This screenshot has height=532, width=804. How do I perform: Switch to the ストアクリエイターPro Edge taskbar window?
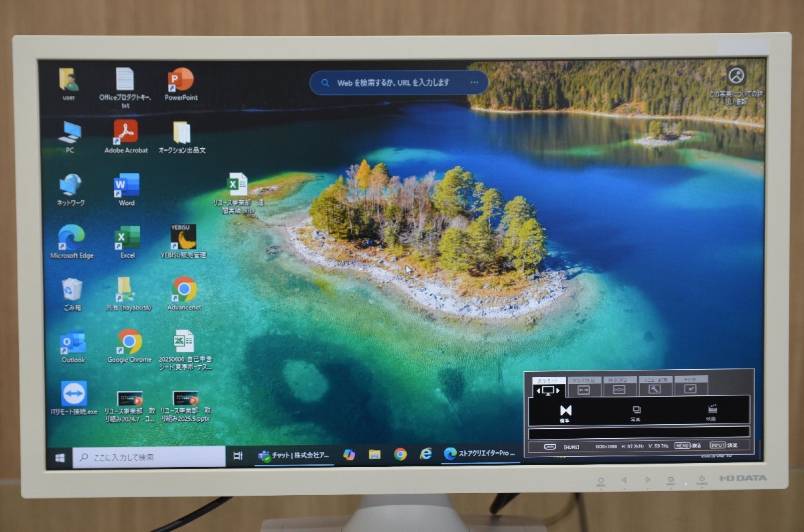tap(480, 454)
